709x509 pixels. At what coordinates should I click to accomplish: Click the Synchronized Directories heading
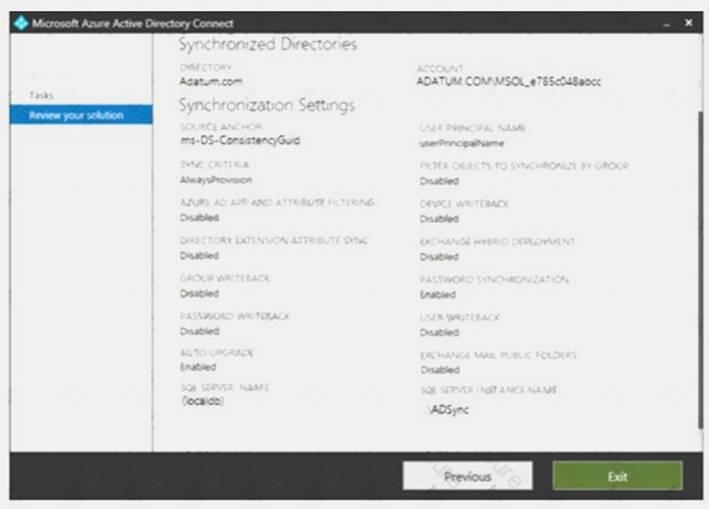[268, 44]
